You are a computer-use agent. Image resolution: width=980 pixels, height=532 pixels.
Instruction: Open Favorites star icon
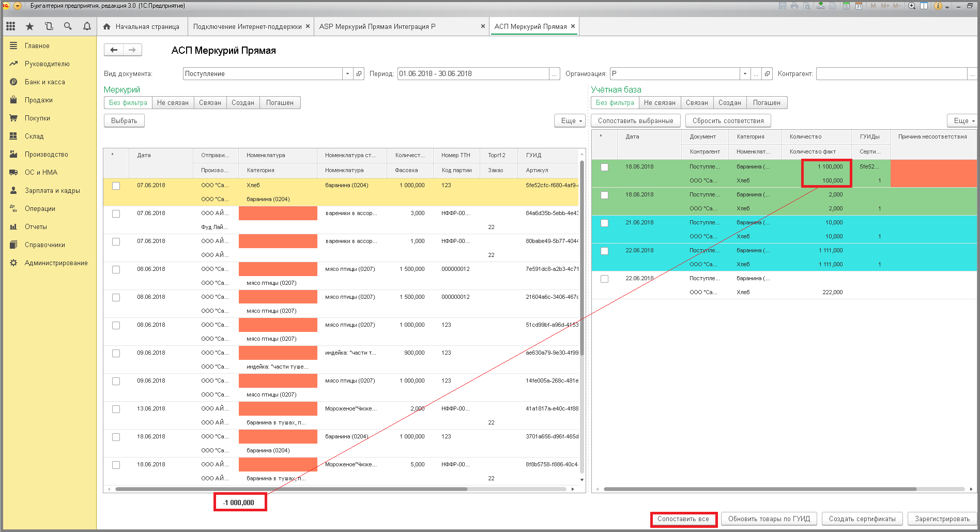coord(29,26)
